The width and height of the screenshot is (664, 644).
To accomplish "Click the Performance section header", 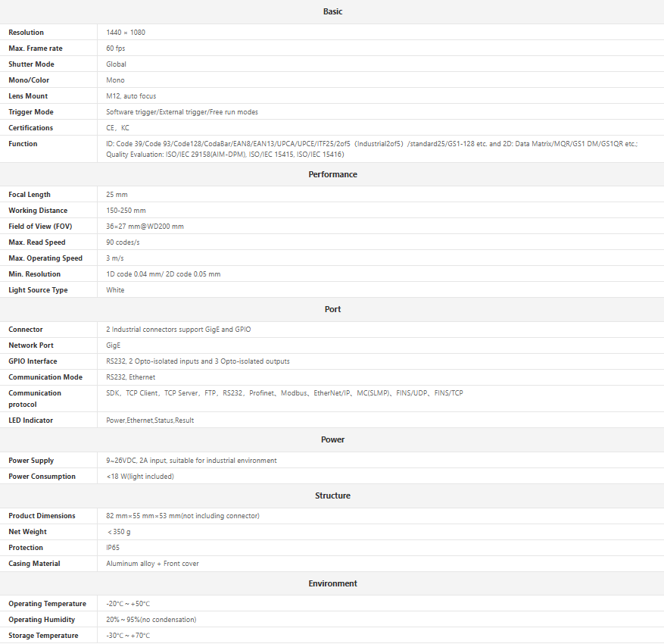I will (332, 174).
